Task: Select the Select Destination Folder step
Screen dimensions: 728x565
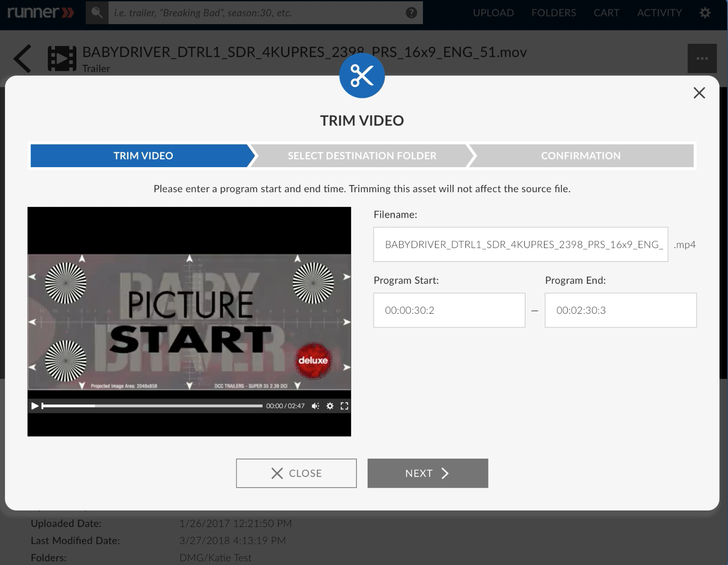Action: (x=362, y=156)
